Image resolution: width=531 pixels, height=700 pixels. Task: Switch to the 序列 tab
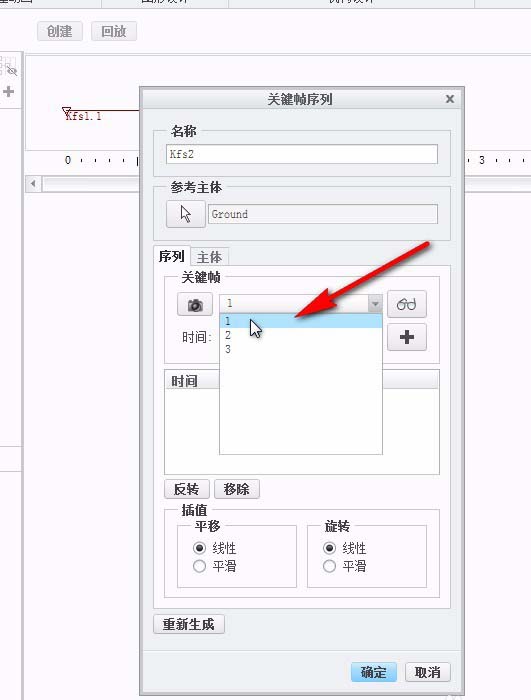(x=171, y=256)
